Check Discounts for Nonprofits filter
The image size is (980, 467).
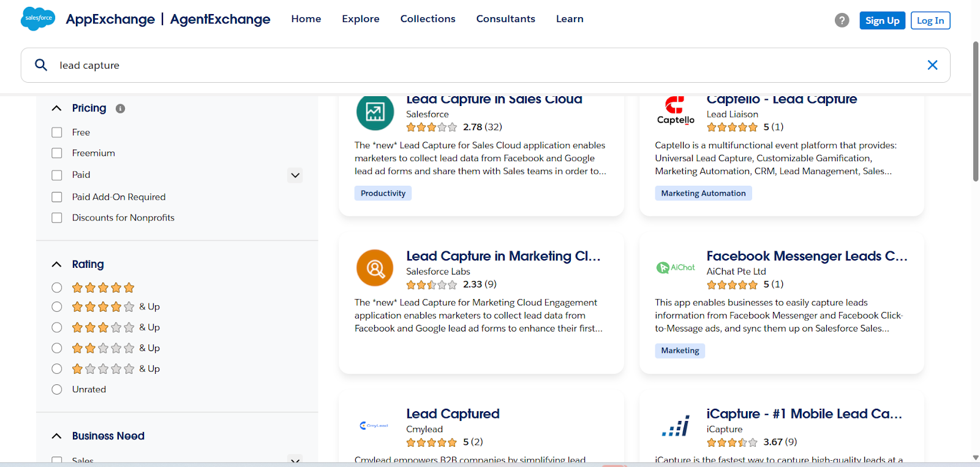coord(57,218)
